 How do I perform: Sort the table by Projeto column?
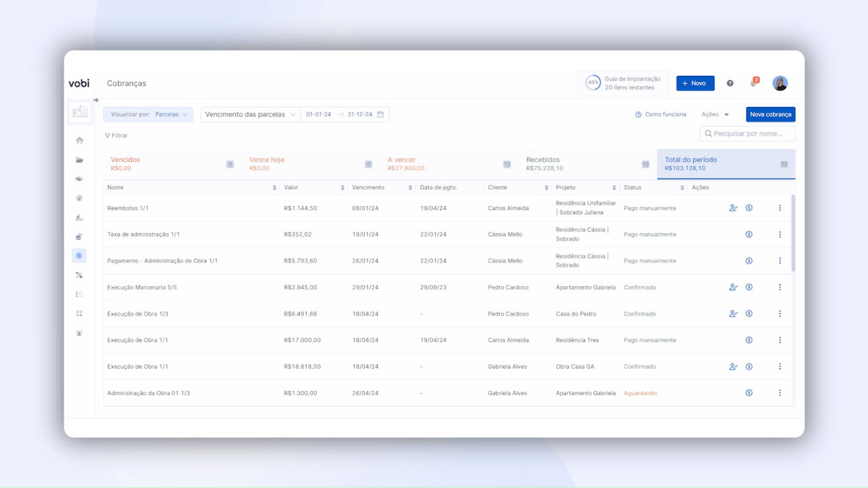click(614, 188)
